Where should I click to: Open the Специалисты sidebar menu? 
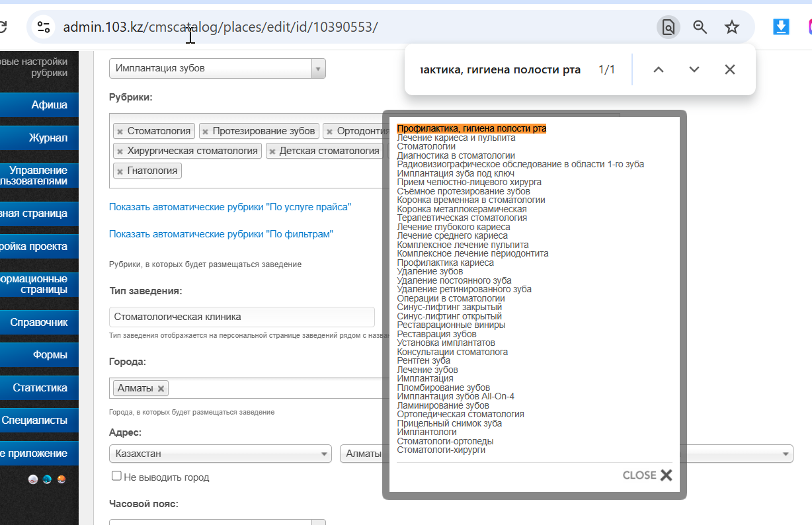pyautogui.click(x=39, y=421)
